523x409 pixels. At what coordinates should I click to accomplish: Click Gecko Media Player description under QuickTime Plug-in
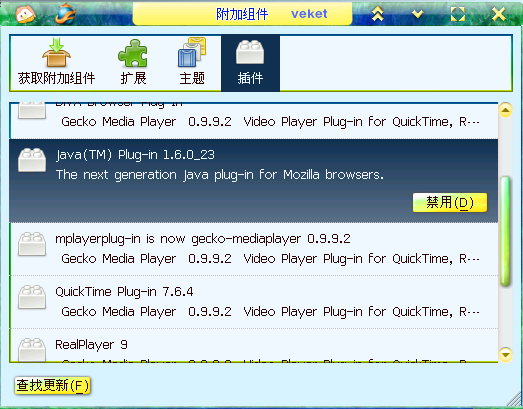[x=270, y=312]
